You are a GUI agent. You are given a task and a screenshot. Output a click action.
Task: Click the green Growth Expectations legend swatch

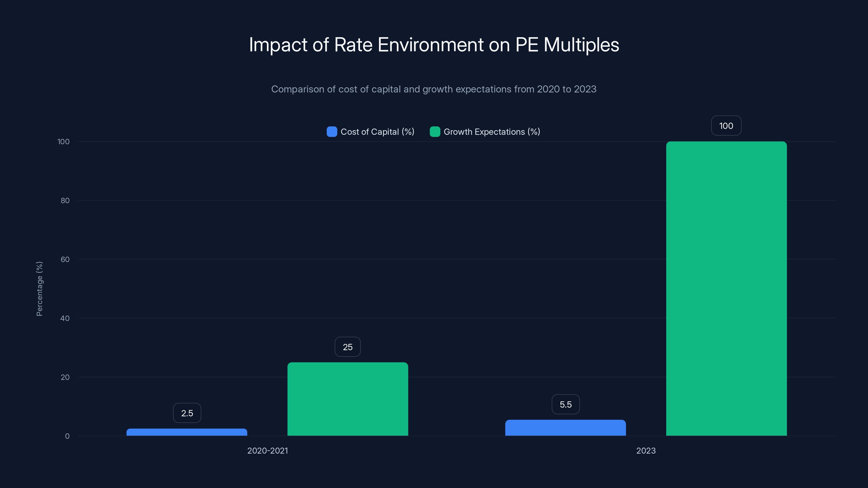[x=435, y=132]
